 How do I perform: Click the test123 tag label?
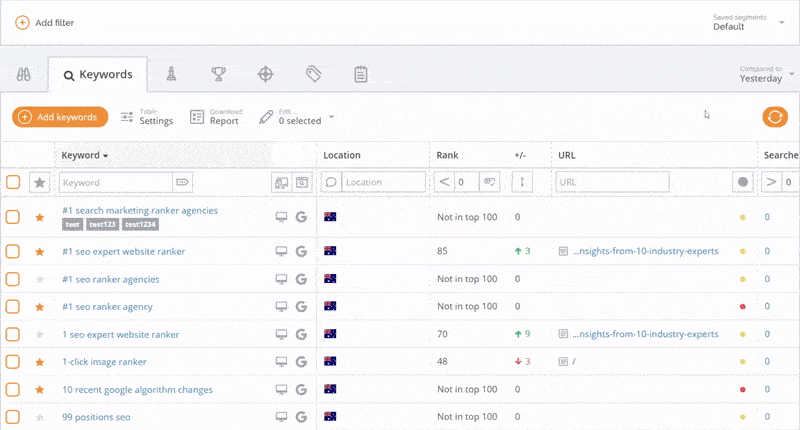pyautogui.click(x=102, y=224)
